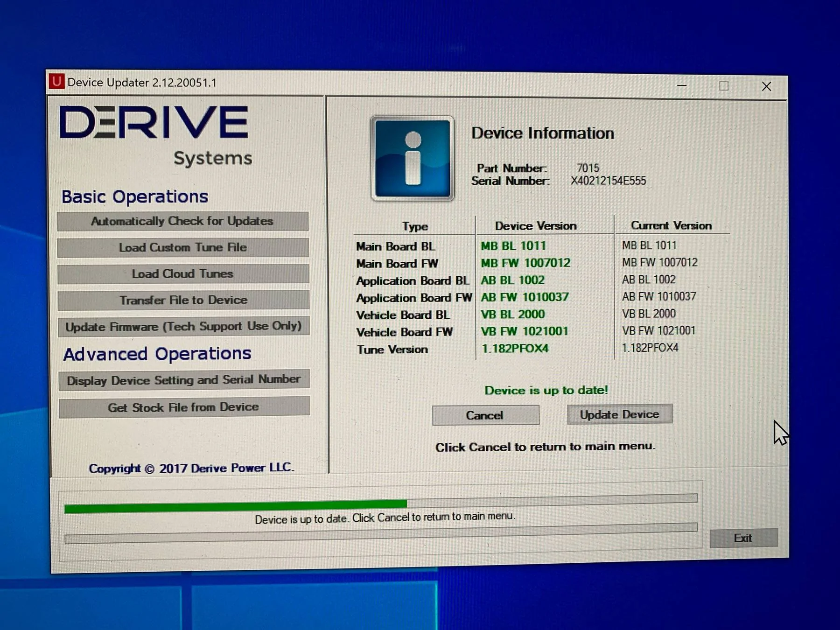Click the green 'Device is up to date!' message
The width and height of the screenshot is (840, 630).
click(546, 390)
